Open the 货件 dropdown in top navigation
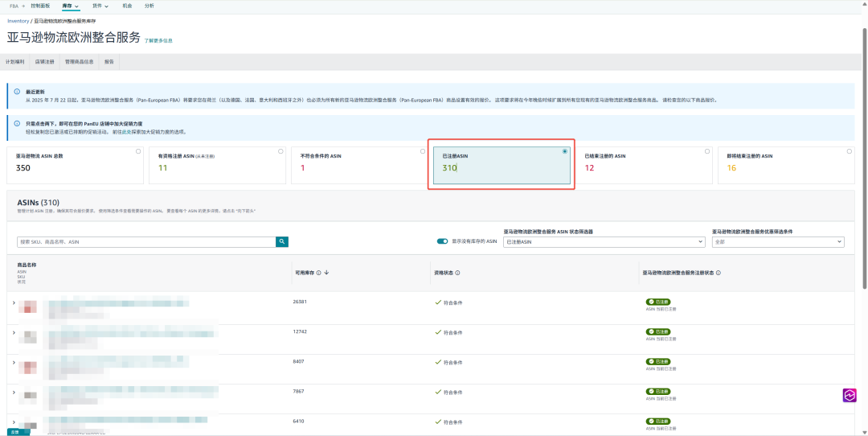This screenshot has width=868, height=436. pyautogui.click(x=100, y=6)
